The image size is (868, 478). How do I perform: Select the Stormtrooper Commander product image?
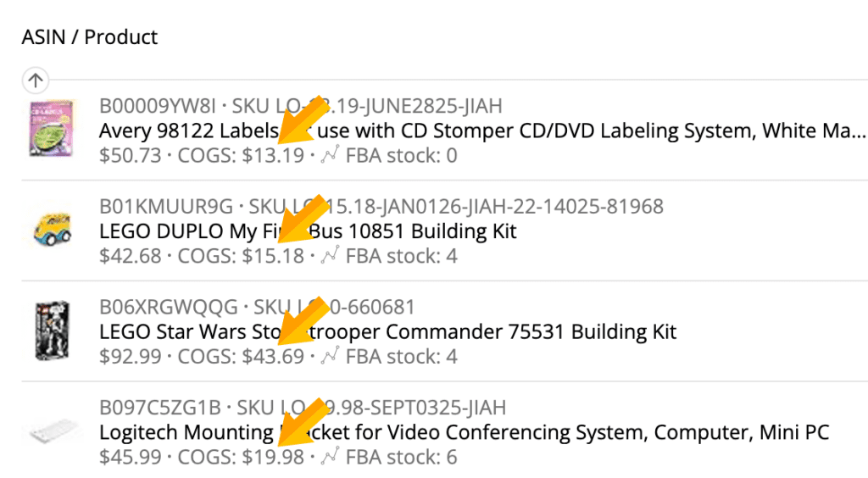(x=53, y=331)
